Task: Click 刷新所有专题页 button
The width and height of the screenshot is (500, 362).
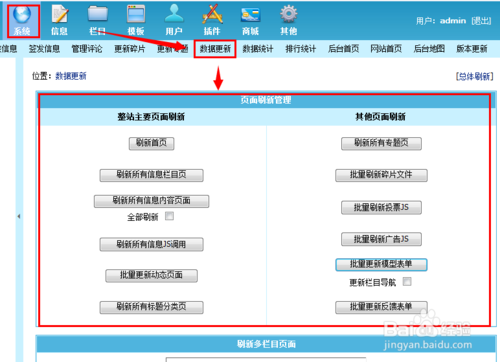Action: [381, 143]
